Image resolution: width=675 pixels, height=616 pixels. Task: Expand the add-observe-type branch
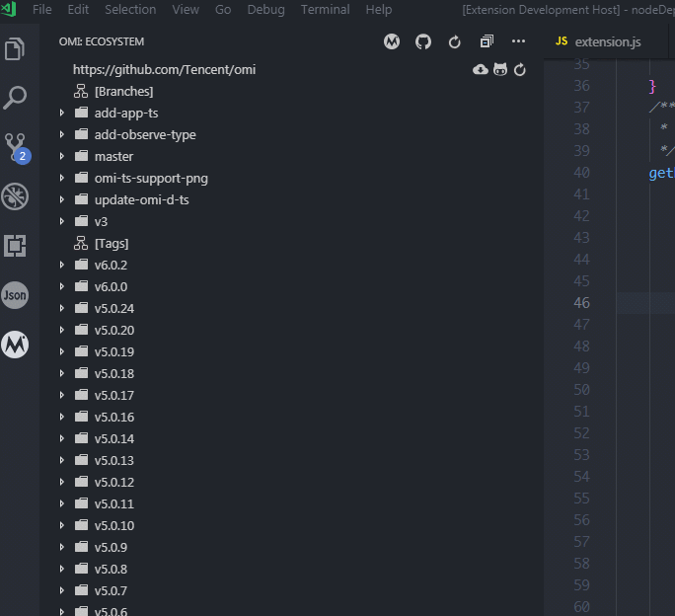[x=62, y=134]
